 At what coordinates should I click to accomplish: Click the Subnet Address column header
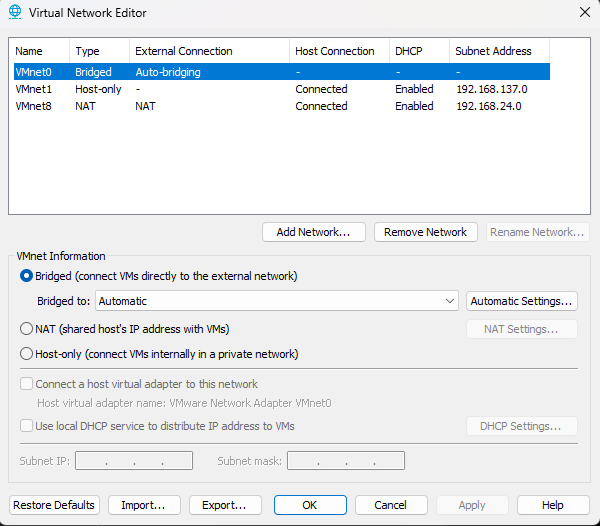[493, 51]
